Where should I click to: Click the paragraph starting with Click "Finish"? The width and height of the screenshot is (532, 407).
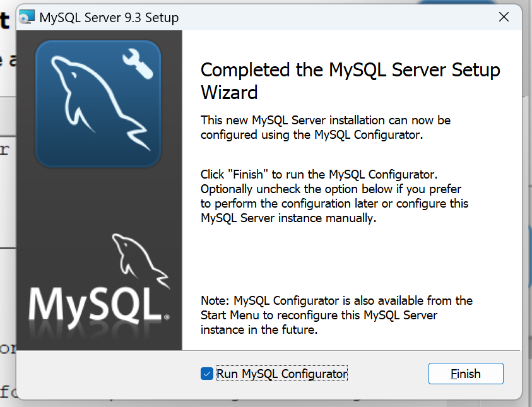pyautogui.click(x=334, y=196)
